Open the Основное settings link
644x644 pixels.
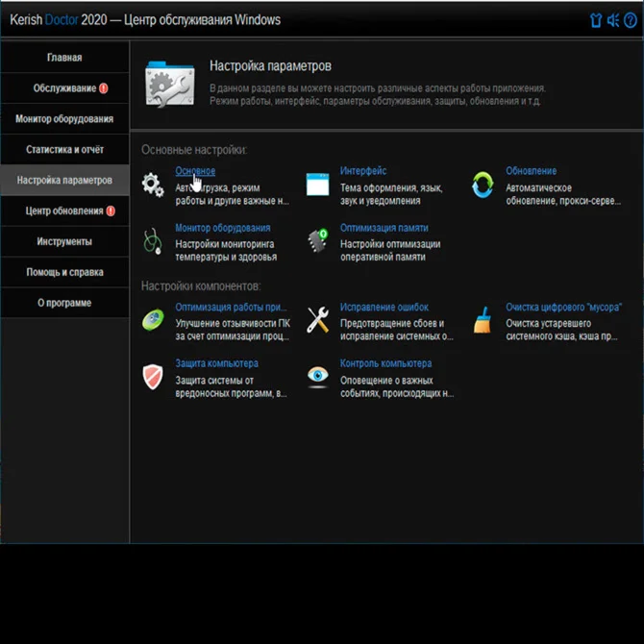tap(195, 171)
